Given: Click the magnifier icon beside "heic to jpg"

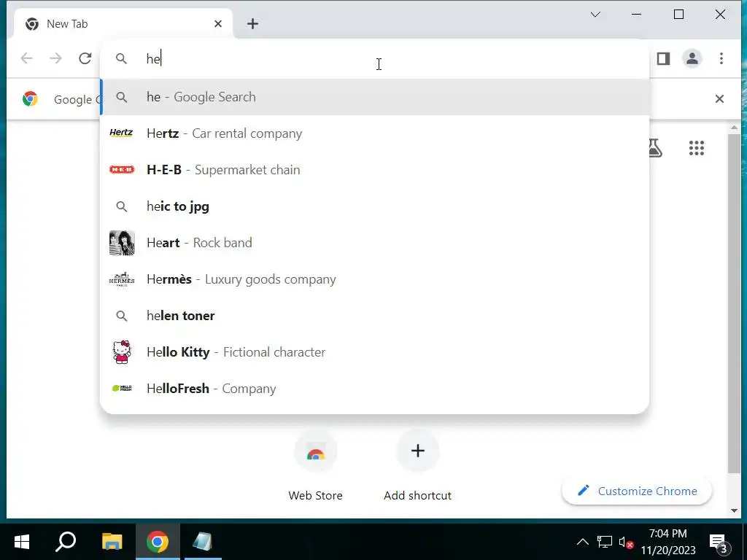Looking at the screenshot, I should [122, 206].
